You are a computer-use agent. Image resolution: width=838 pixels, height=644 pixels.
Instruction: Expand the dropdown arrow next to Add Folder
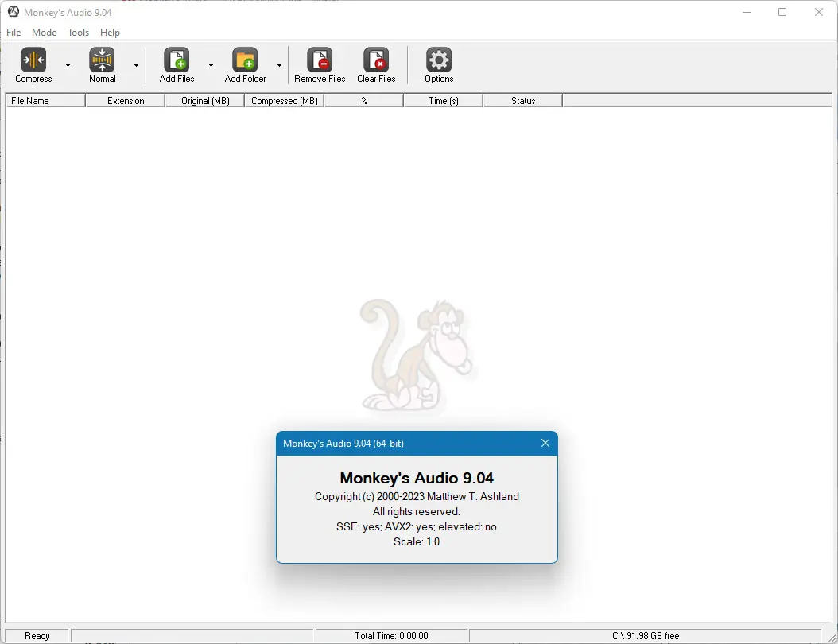coord(280,65)
